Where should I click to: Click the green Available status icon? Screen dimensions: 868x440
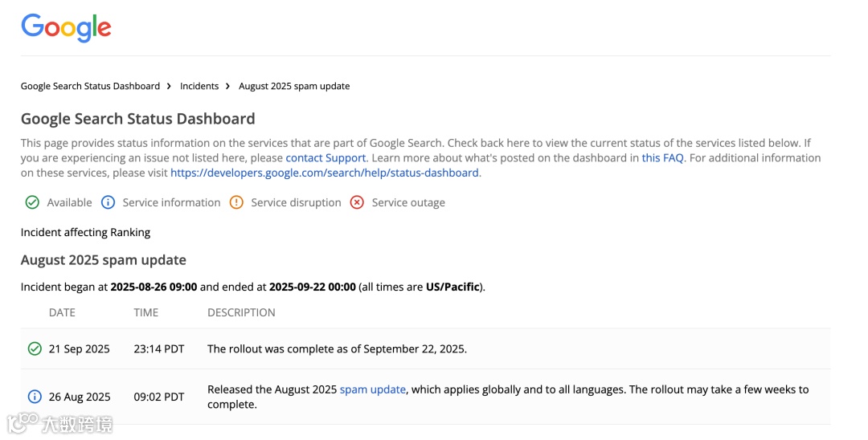point(32,202)
